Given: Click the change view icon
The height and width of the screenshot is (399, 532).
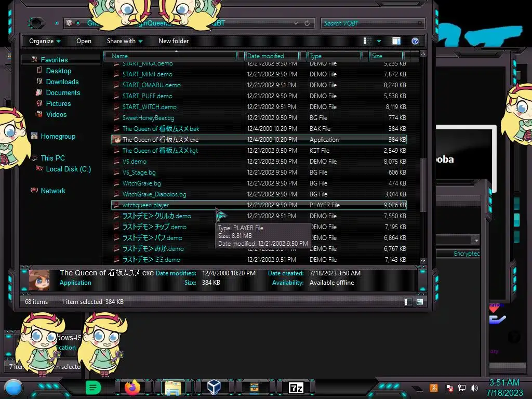Looking at the screenshot, I should [367, 41].
